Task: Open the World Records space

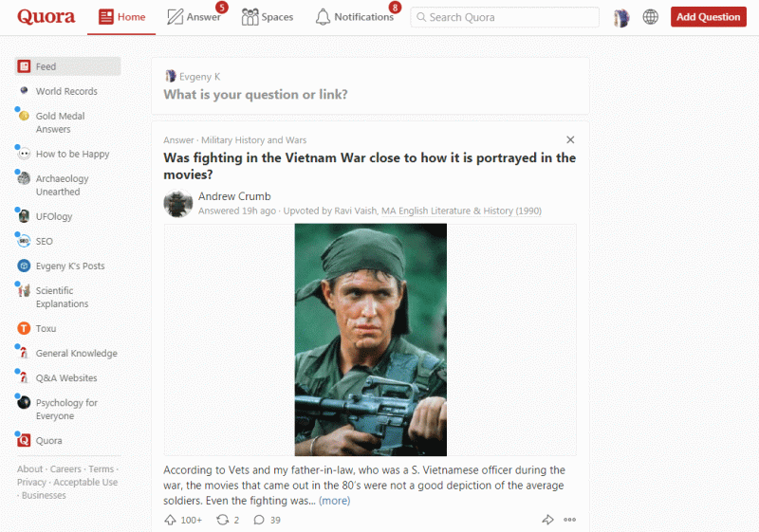Action: point(66,91)
